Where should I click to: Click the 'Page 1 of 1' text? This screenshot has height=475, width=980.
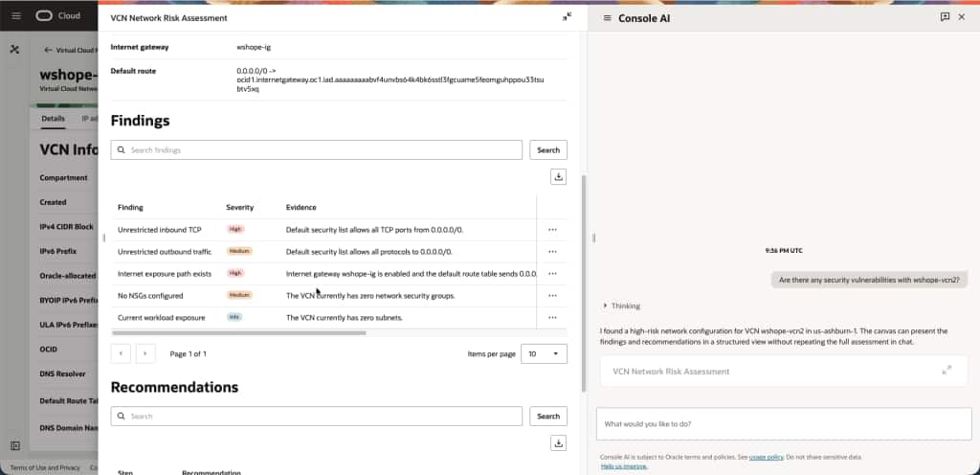pos(189,353)
